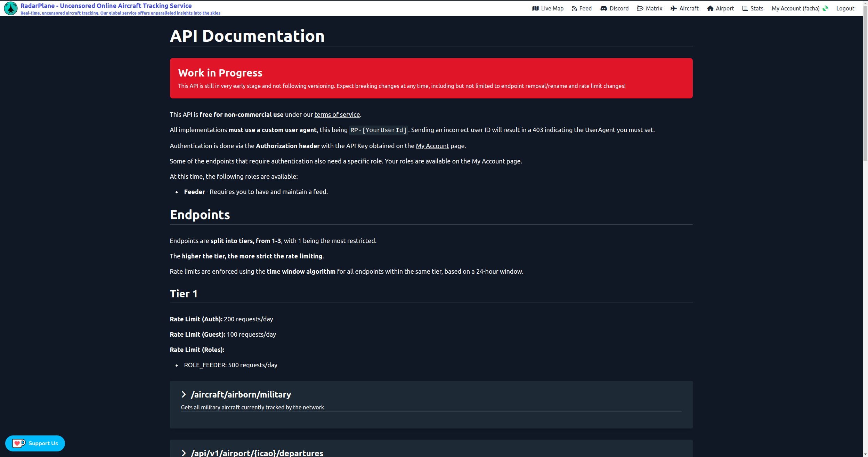The height and width of the screenshot is (457, 868).
Task: Open the Stats menu item
Action: coord(753,8)
